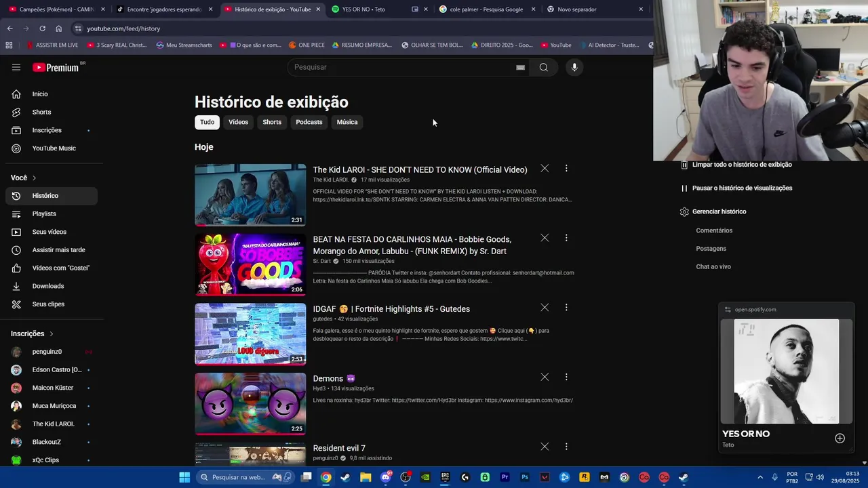Open Chat ao vivo link

pyautogui.click(x=713, y=267)
